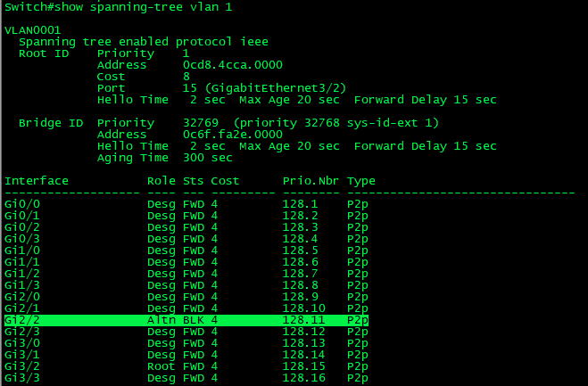Click the Bridge ID address 0c6f.fa2e.0000
Screen dimensions: 588x386
233,135
